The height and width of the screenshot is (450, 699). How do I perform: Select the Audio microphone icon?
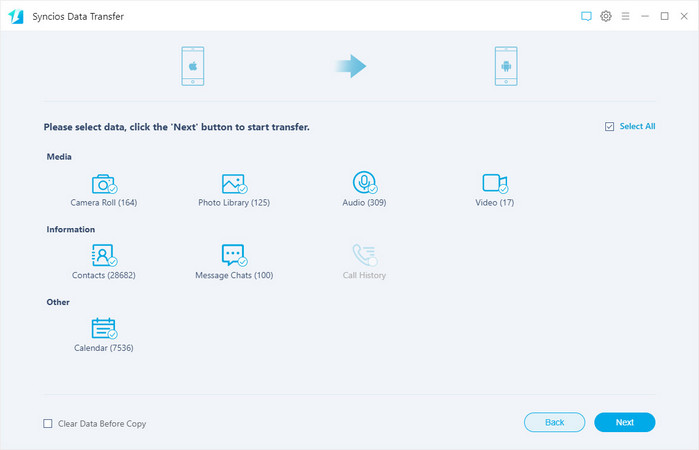click(x=365, y=182)
